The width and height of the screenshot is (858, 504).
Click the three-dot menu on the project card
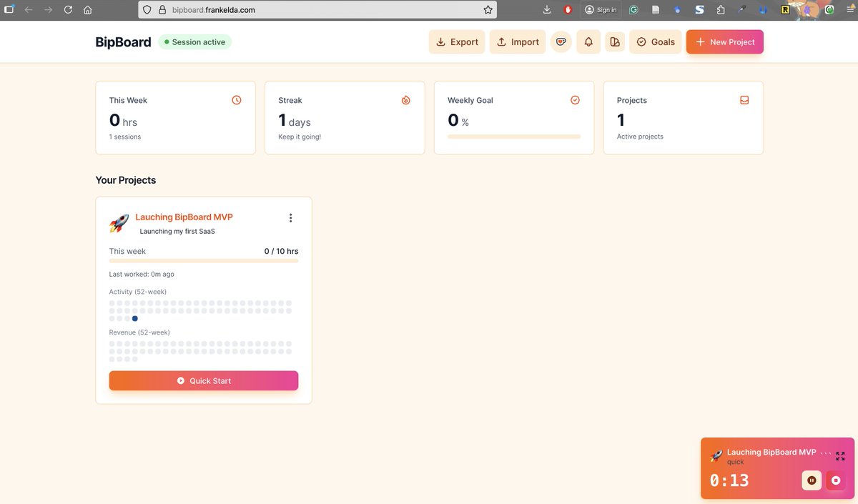coord(290,218)
